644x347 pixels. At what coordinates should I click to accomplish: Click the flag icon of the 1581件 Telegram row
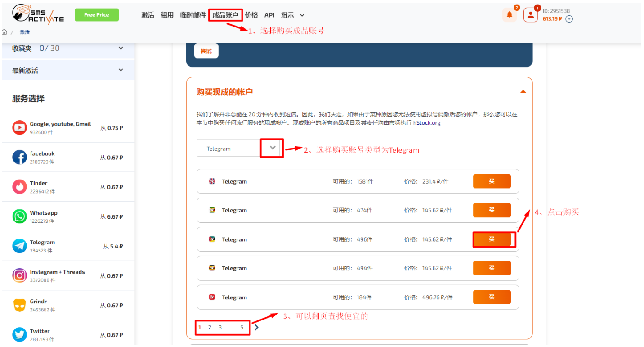212,181
